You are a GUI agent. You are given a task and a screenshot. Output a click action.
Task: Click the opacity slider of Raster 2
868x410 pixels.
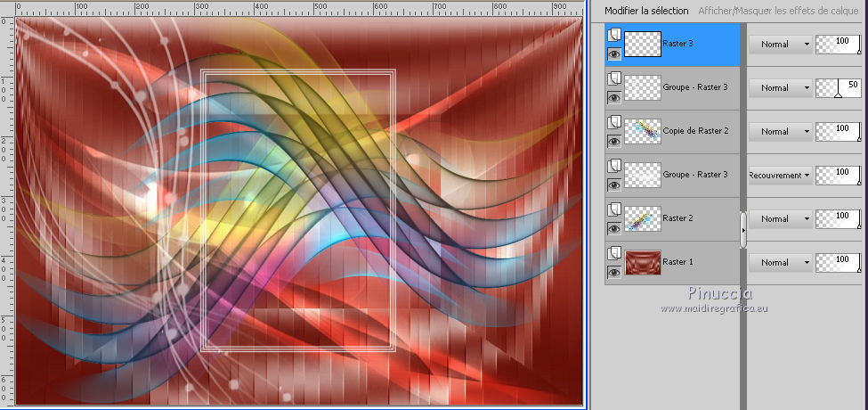pos(839,219)
